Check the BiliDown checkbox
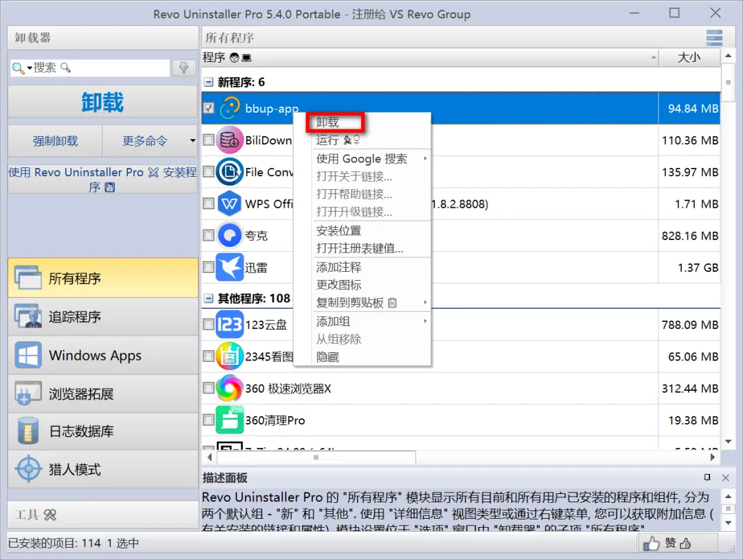 pos(208,140)
